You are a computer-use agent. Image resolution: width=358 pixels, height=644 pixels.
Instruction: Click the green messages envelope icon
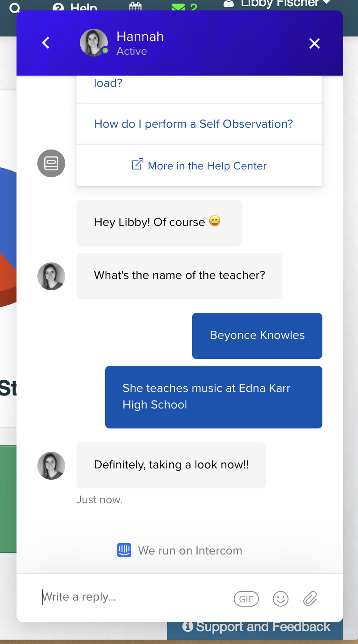(178, 7)
